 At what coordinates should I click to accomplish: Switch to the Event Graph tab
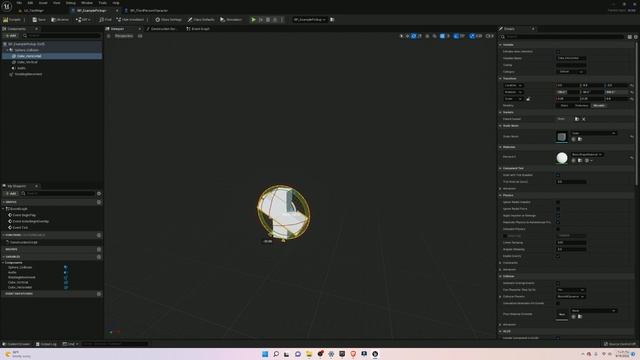(x=198, y=29)
